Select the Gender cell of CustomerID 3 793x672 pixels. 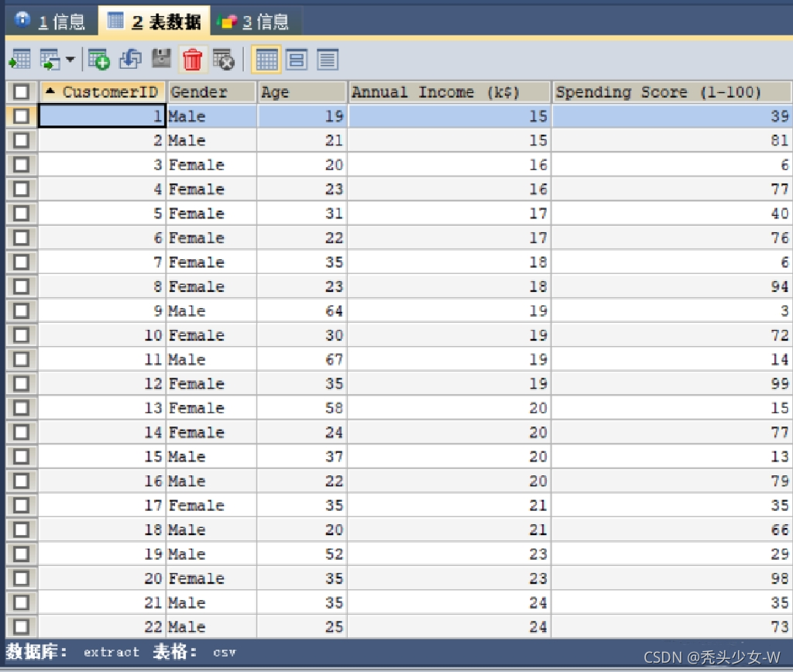[x=212, y=165]
